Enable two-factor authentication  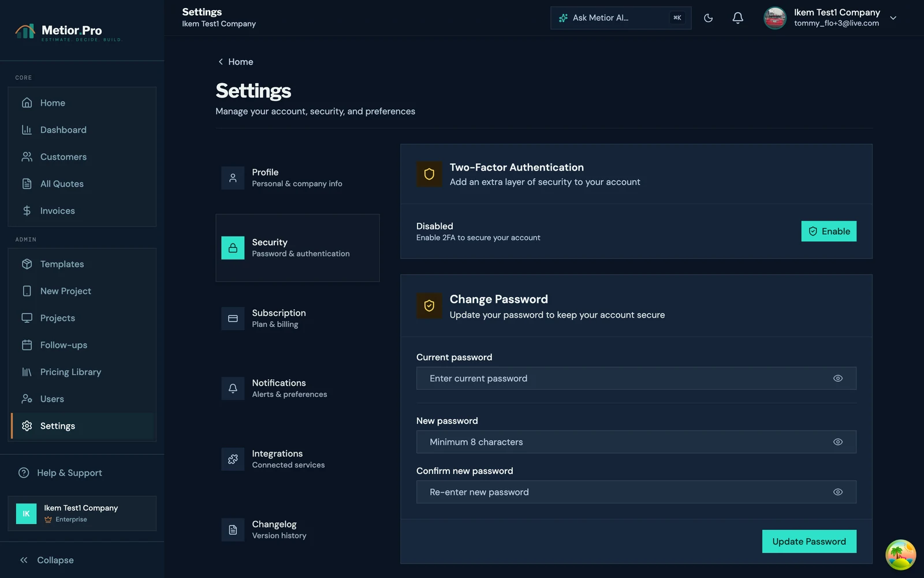829,231
